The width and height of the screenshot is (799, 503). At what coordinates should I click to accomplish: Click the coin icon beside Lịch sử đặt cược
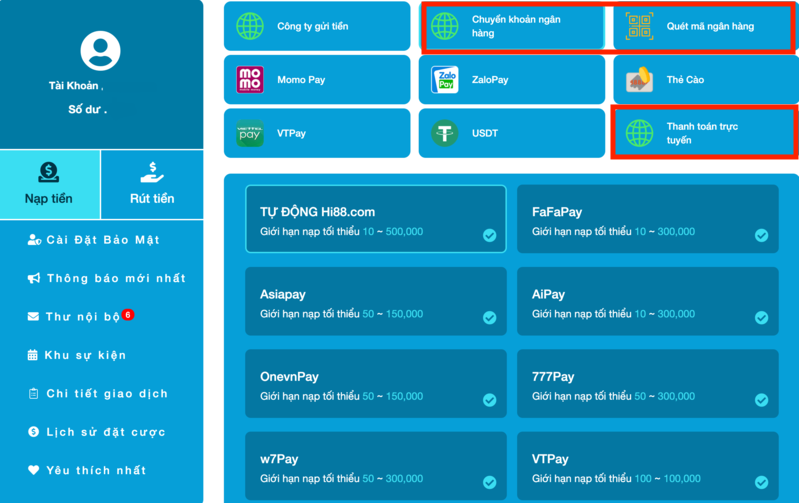[34, 432]
